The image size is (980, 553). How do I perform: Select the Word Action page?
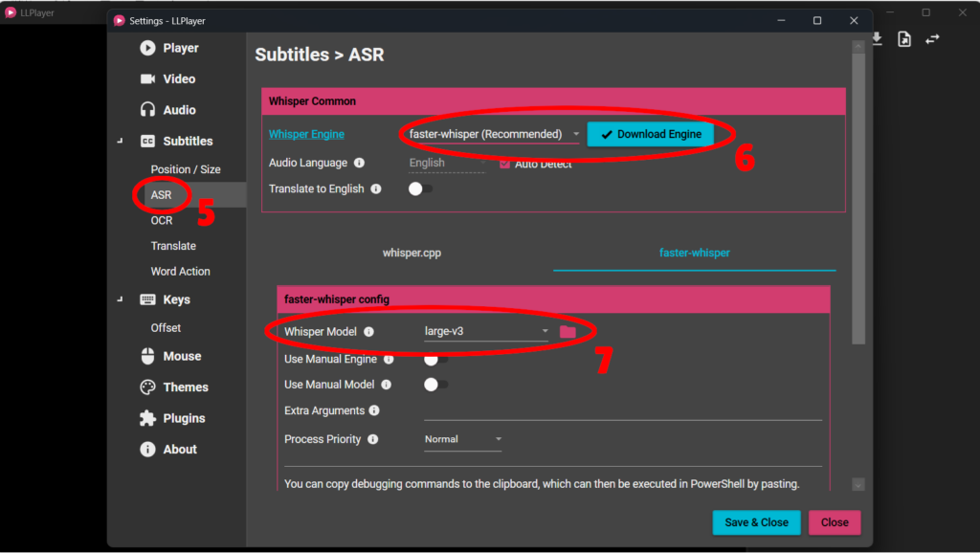180,272
